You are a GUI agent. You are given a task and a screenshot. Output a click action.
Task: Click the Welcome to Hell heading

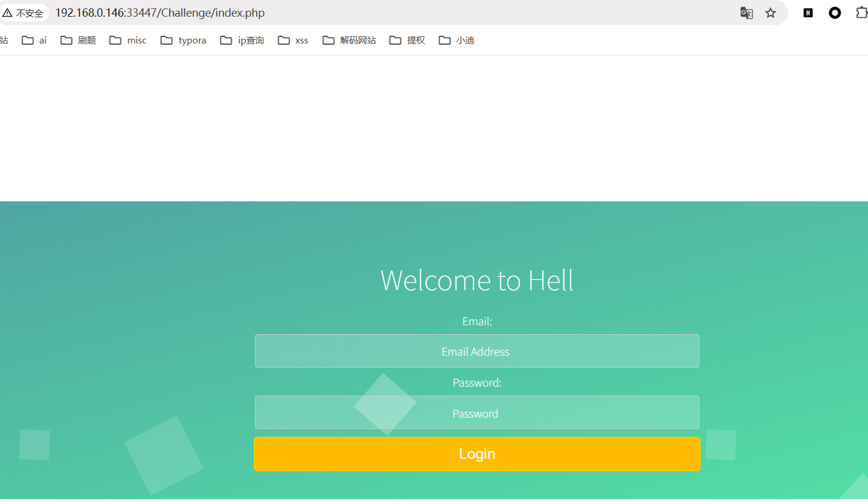[477, 280]
